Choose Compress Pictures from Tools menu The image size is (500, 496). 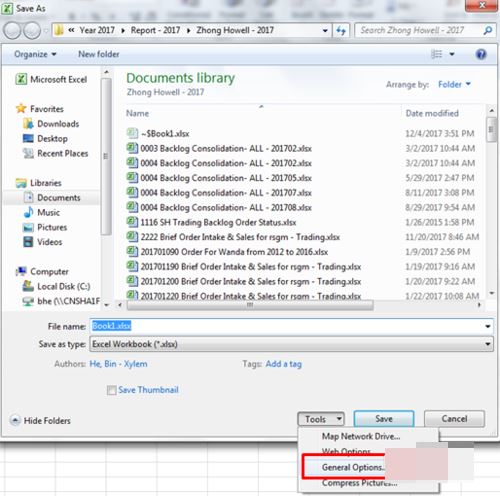point(360,483)
